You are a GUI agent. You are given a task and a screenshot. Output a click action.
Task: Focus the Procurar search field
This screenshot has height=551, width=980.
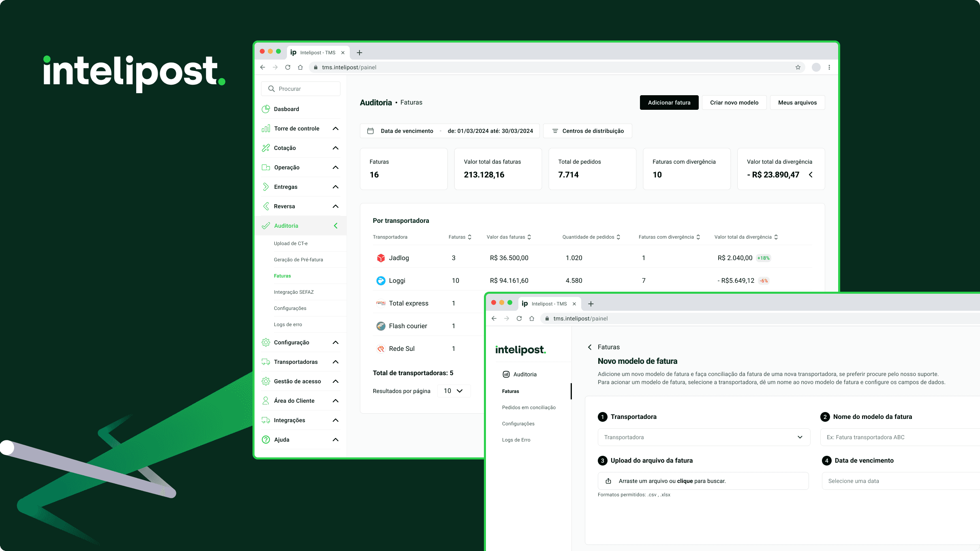301,89
